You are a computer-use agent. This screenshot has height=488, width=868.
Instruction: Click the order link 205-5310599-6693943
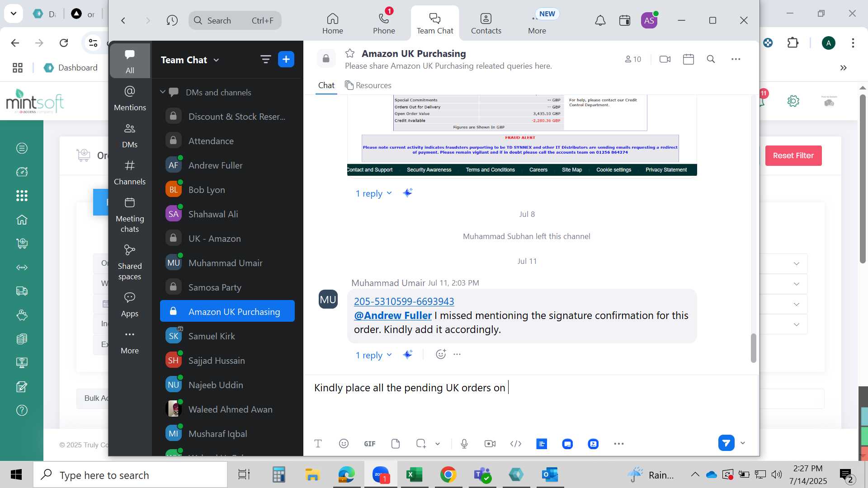tap(404, 301)
